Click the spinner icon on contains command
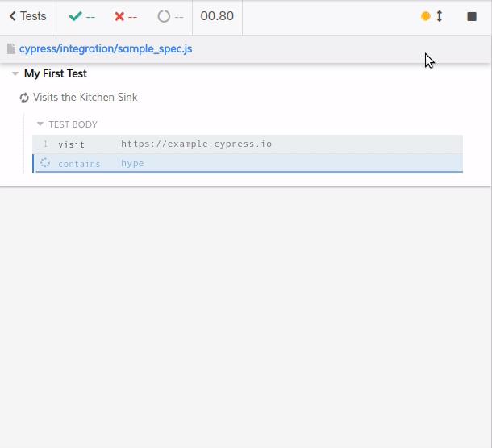The height and width of the screenshot is (448, 492). [x=45, y=163]
